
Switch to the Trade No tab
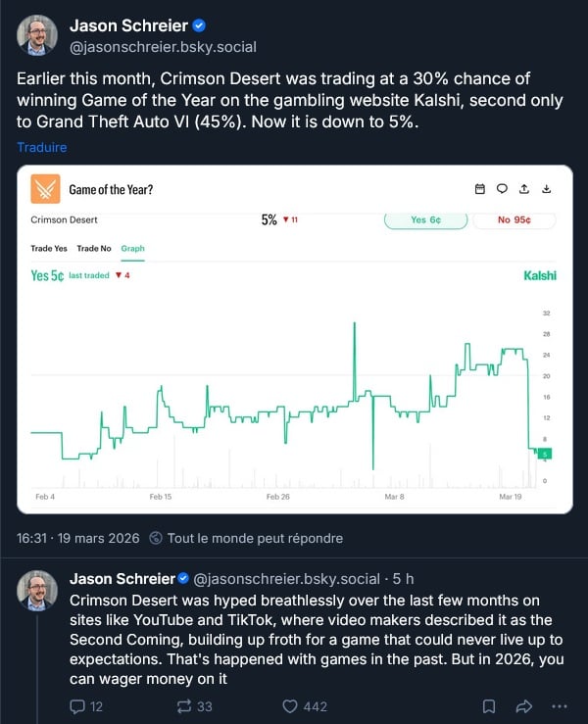[x=94, y=249]
